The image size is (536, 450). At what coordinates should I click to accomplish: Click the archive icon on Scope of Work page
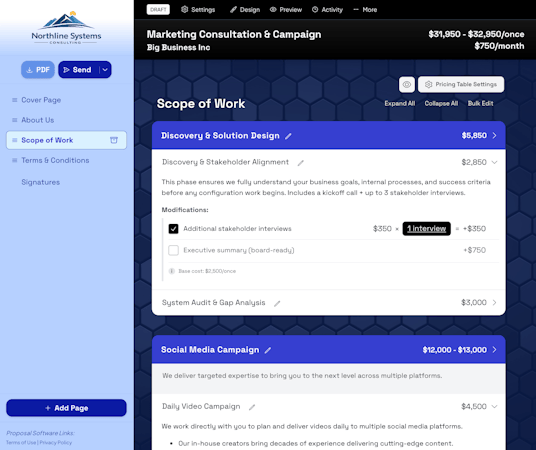[114, 140]
